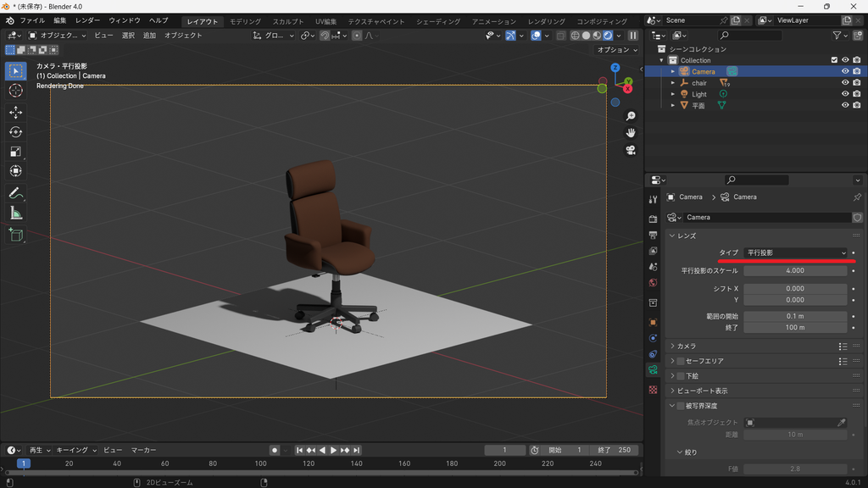Screen dimensions: 868x488
Task: Open the Camera data properties tab
Action: click(x=654, y=369)
